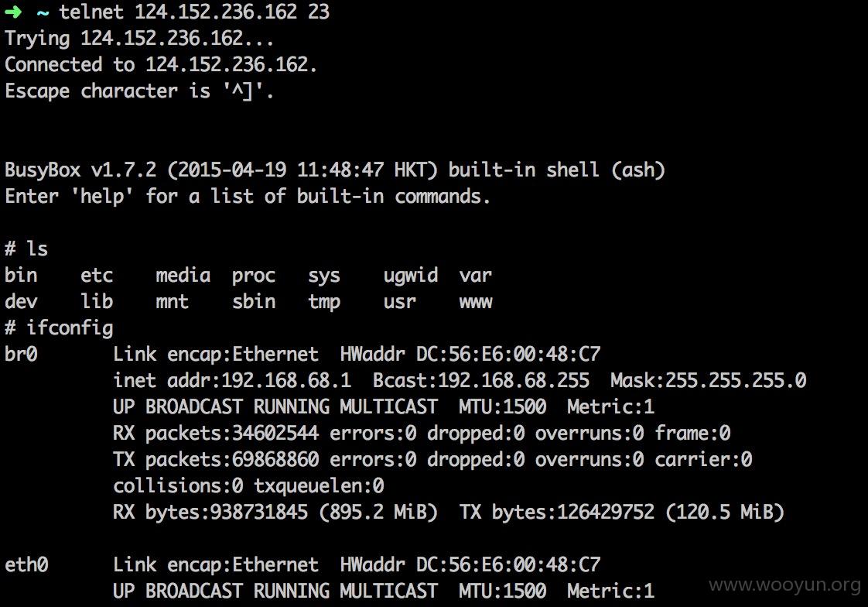Click the green arrow prompt symbol
868x607 pixels.
(13, 12)
